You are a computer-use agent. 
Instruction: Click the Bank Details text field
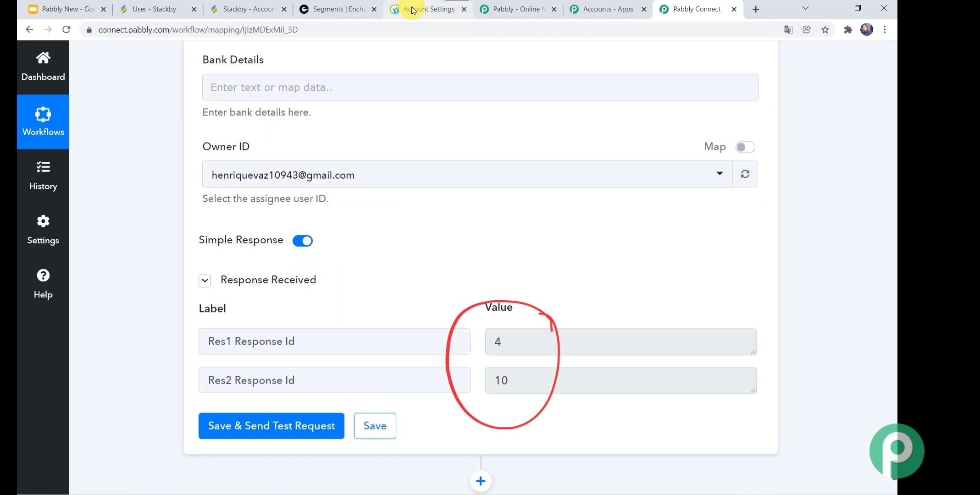pyautogui.click(x=480, y=88)
